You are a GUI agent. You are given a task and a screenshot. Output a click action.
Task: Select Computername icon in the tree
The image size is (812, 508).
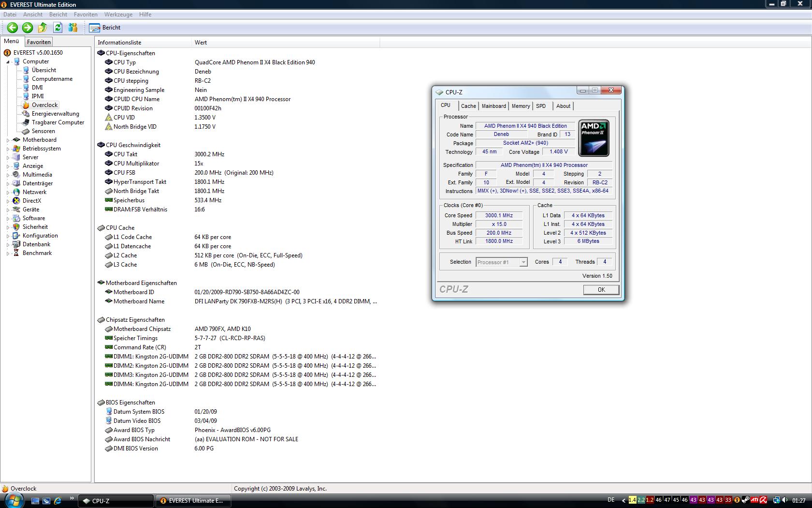click(26, 79)
